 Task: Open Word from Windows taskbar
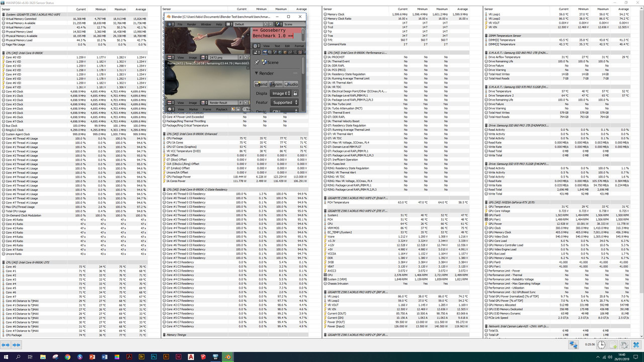pyautogui.click(x=105, y=357)
